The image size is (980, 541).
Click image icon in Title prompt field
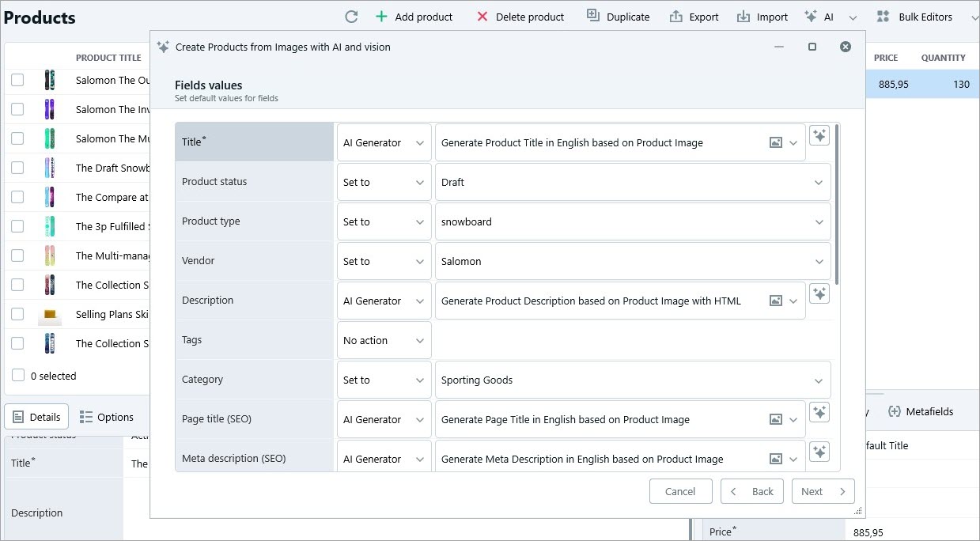coord(776,143)
